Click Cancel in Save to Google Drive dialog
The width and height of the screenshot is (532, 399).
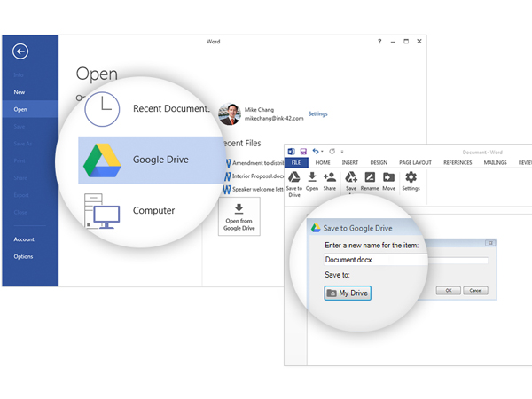pos(475,291)
